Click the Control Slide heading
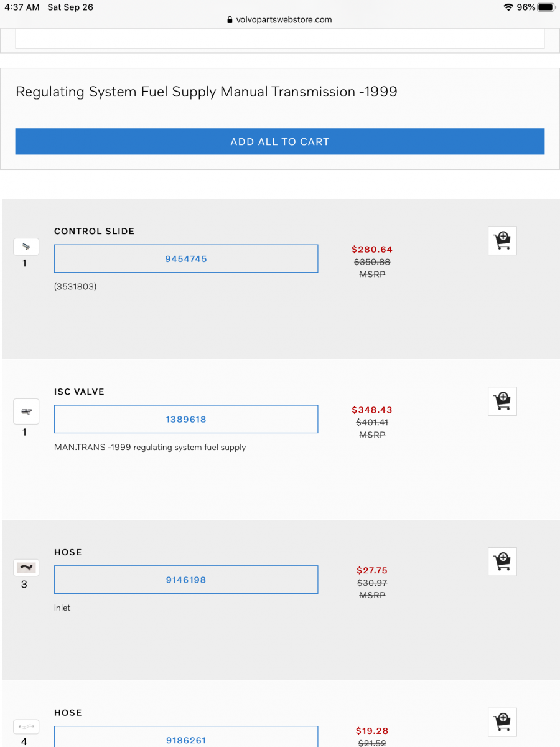 pos(94,231)
